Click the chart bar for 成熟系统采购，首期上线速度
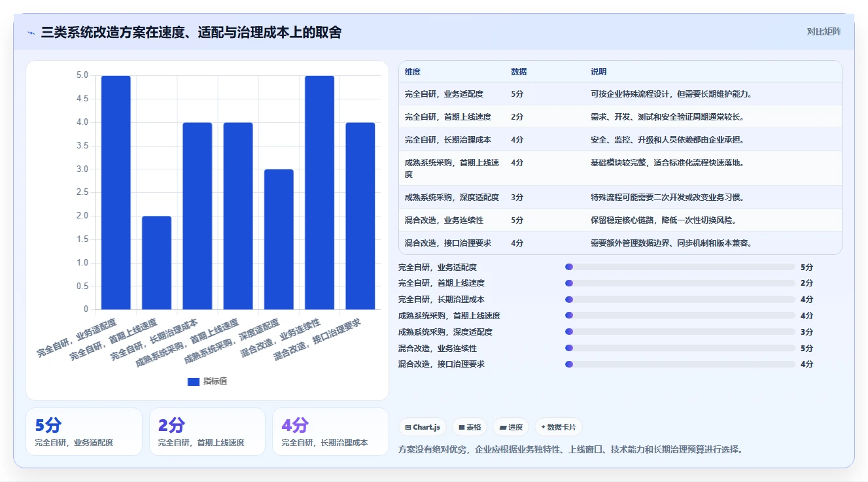This screenshot has width=868, height=482. tap(238, 216)
